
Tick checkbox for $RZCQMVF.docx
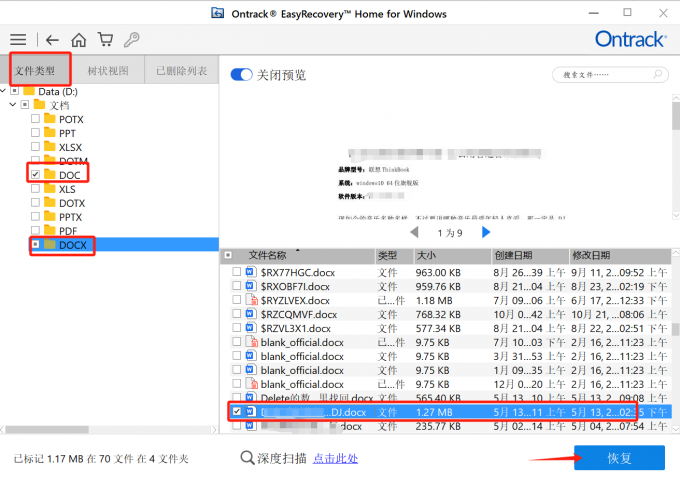tap(236, 313)
